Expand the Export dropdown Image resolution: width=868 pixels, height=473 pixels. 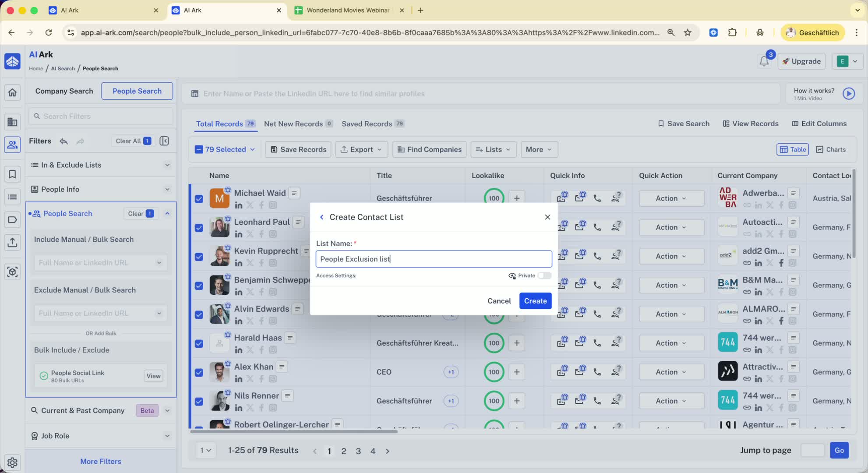click(361, 149)
